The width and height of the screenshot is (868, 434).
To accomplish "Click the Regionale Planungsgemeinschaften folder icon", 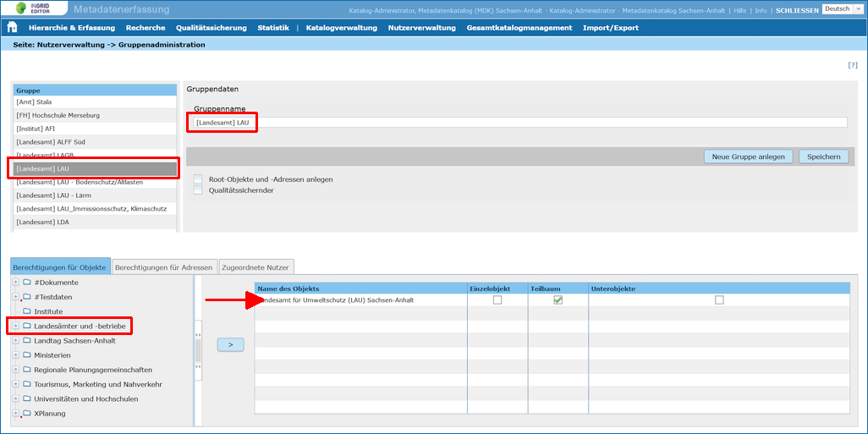I will pos(26,369).
